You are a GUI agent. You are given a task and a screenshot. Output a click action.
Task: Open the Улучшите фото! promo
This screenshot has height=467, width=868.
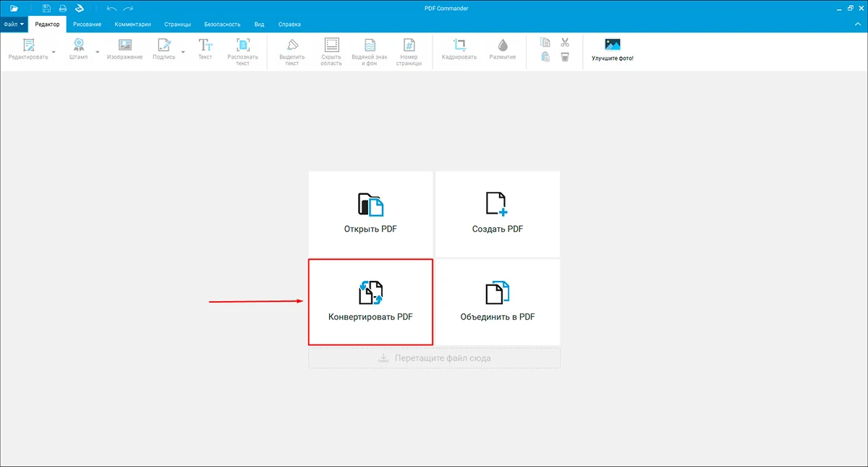(x=613, y=50)
